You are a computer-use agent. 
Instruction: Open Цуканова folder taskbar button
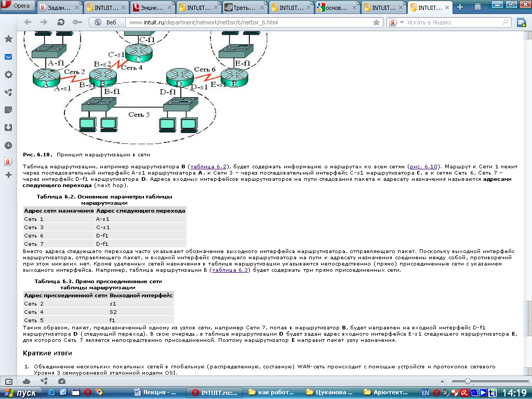point(330,393)
